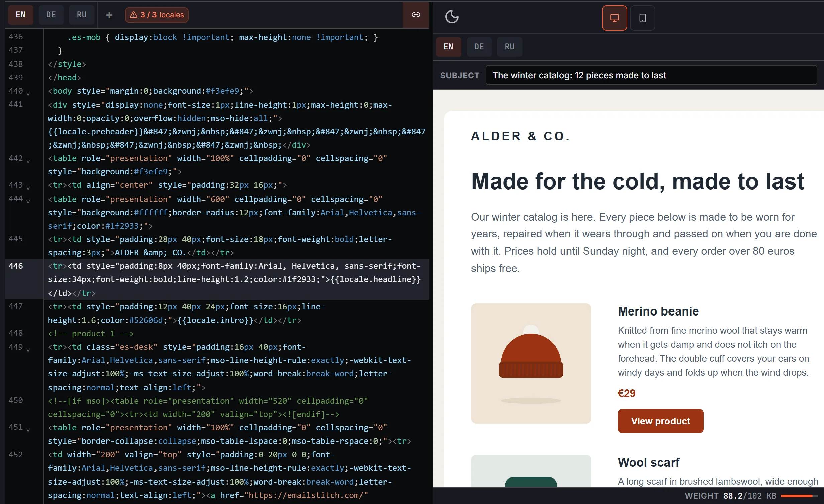
Task: Select the RU tab in the code editor
Action: tap(82, 15)
